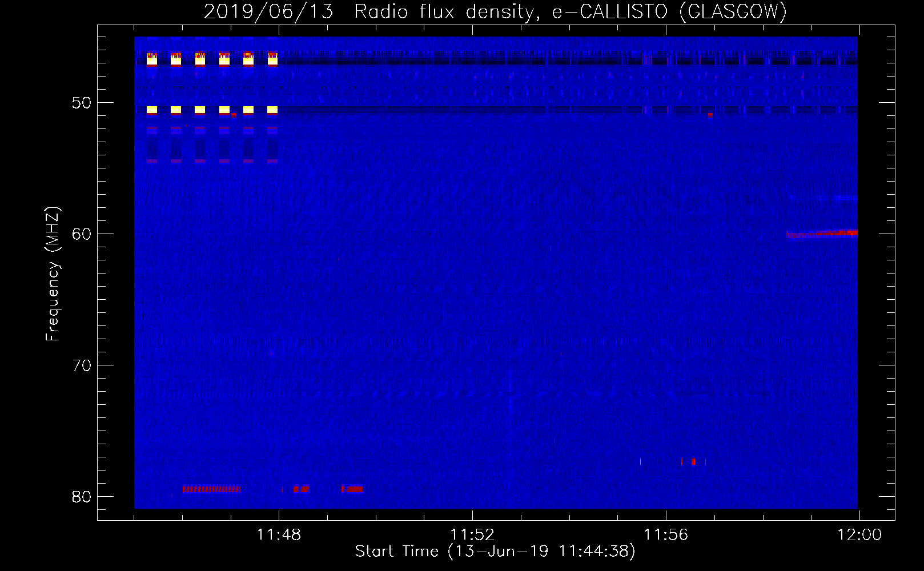Click the 70 frequency tick label

(x=82, y=365)
